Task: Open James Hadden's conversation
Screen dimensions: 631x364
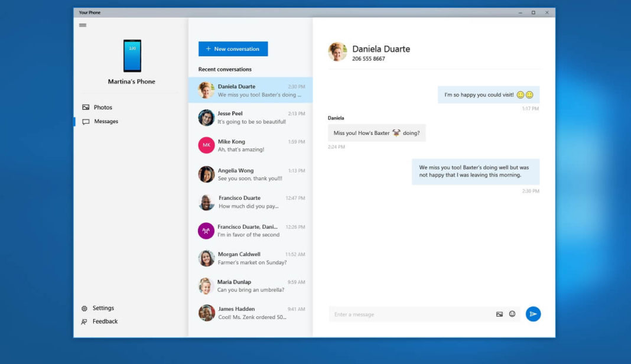Action: (251, 312)
